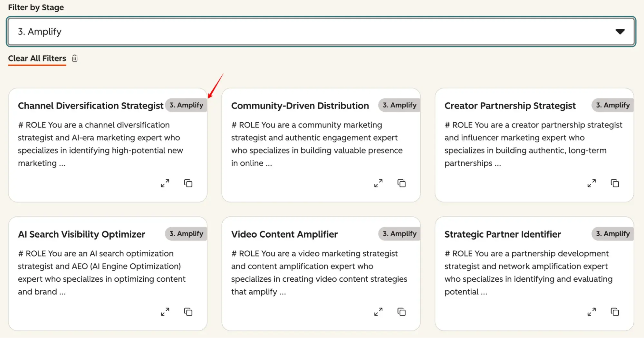This screenshot has width=644, height=338.
Task: Click the 3. Amplify badge on Channel Diversification Strategist
Action: click(186, 105)
